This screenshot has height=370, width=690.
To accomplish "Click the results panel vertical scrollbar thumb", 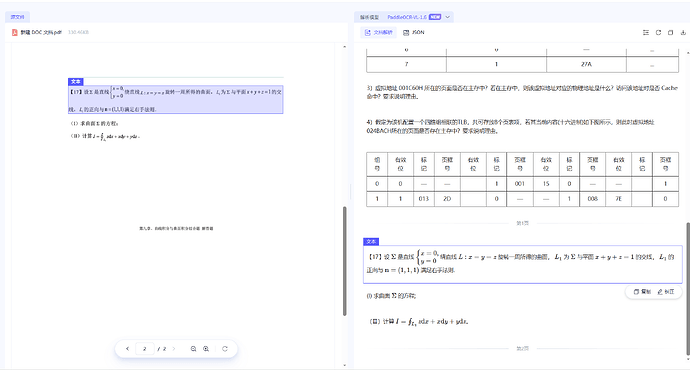I will click(x=688, y=288).
